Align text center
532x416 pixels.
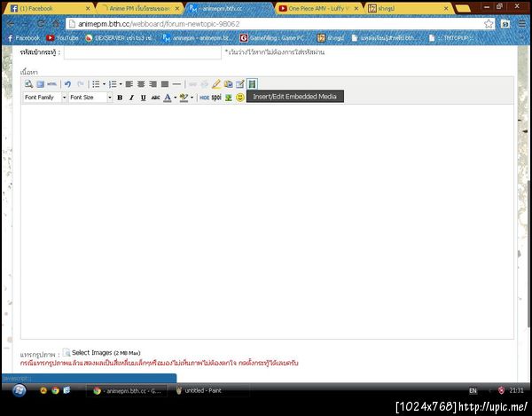click(x=141, y=84)
